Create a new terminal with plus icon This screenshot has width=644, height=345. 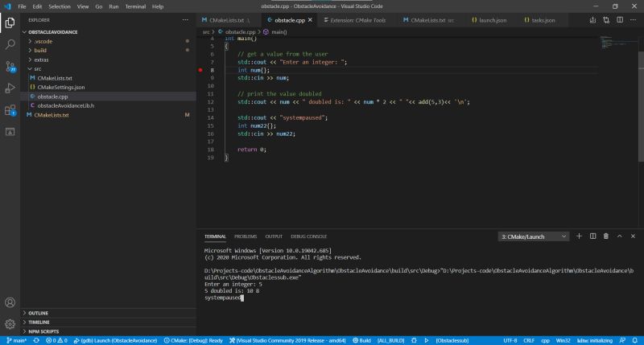pyautogui.click(x=579, y=236)
